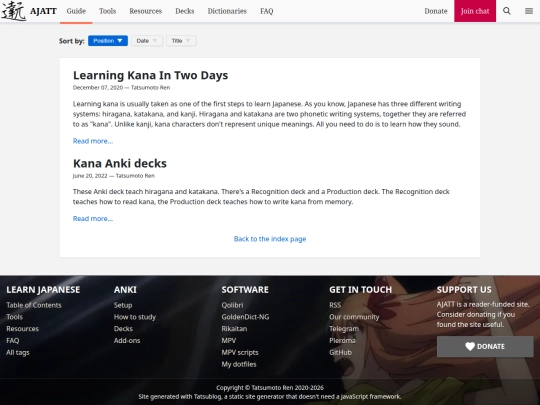Viewport: 540px width, 405px height.
Task: Open How to study footer link
Action: [x=135, y=317]
